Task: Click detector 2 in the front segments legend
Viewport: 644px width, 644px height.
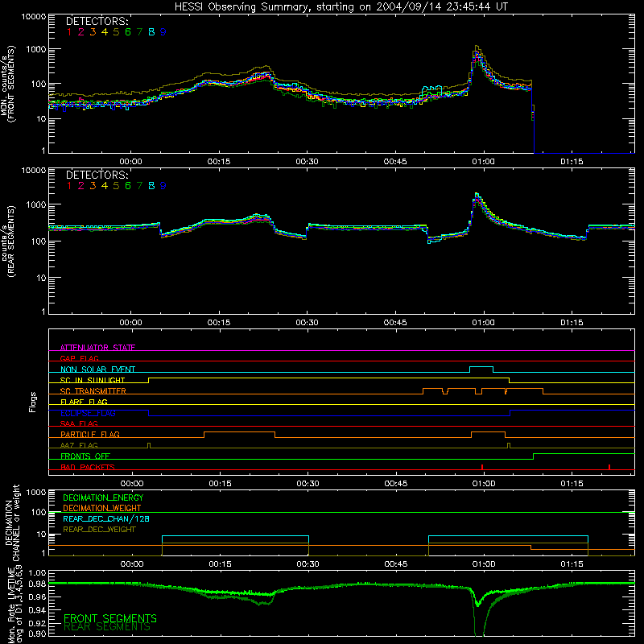Action: click(x=81, y=32)
